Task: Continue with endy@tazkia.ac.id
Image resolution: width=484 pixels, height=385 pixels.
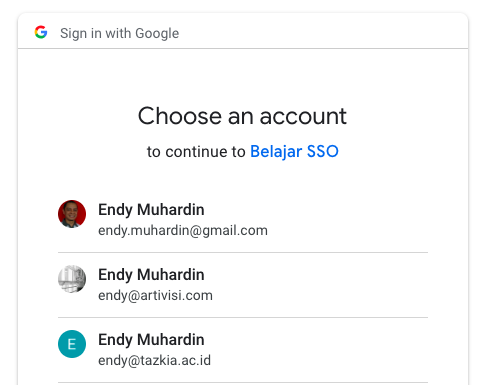Action: [x=154, y=361]
